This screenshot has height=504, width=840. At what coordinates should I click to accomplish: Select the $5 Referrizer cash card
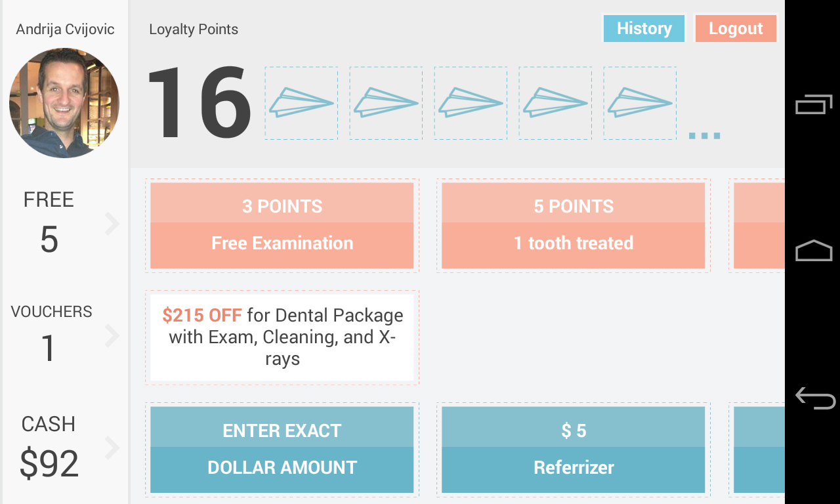(x=574, y=450)
